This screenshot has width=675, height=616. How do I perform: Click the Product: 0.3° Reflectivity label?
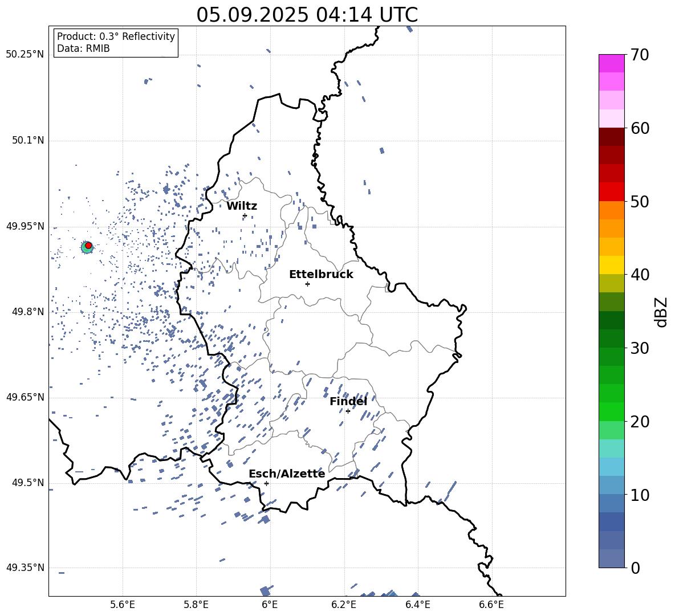116,36
